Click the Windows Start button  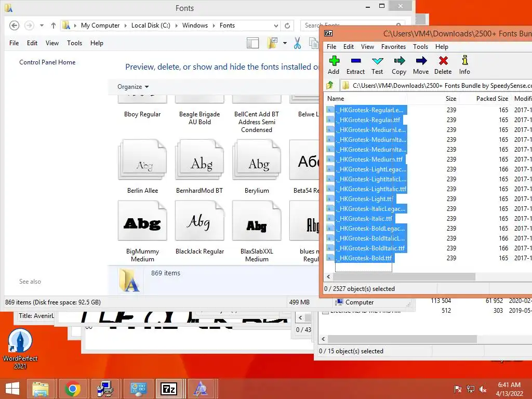[12, 389]
